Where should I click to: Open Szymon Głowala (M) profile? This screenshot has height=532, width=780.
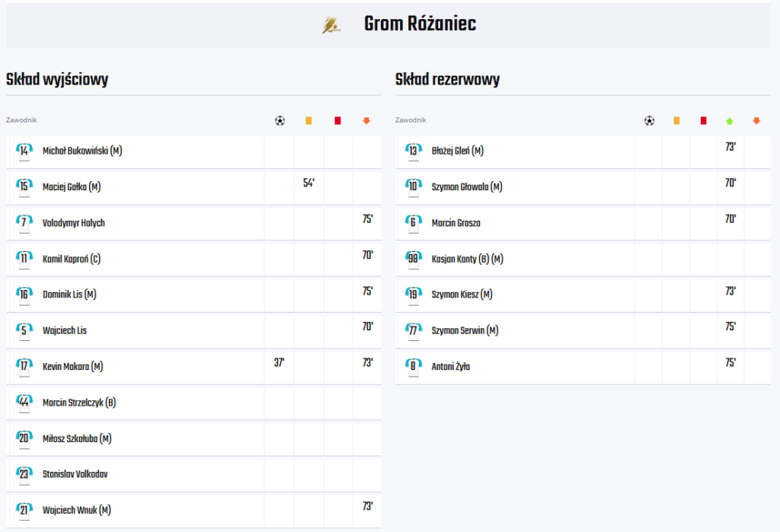(467, 187)
